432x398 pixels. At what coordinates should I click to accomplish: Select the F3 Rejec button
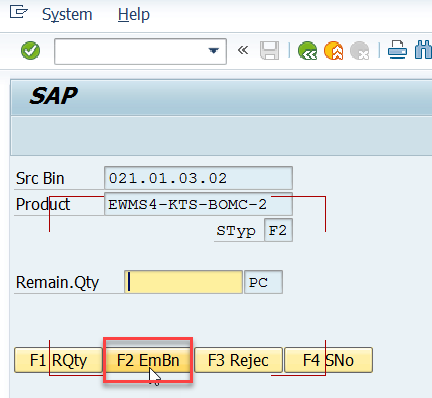tap(238, 360)
